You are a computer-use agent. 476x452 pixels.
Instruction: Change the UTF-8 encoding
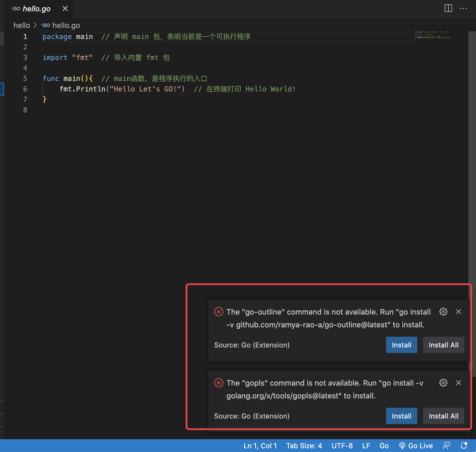pyautogui.click(x=342, y=446)
